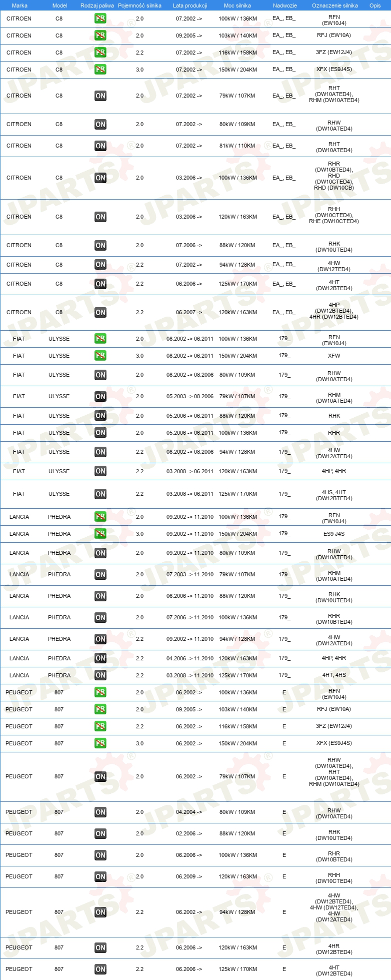Click diesel ON icon in Lancia Phedra 4HT, 4HS row
The width and height of the screenshot is (391, 980).
coord(100,675)
